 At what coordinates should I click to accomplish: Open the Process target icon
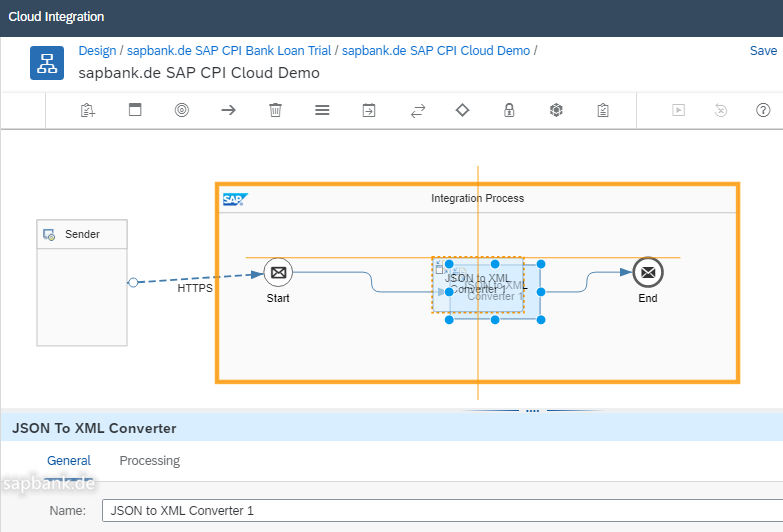(x=182, y=110)
